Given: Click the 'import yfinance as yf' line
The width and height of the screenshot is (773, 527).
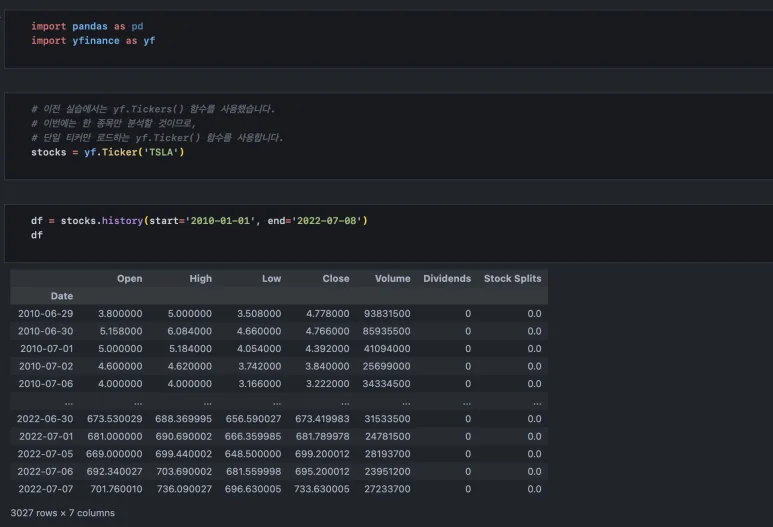Looking at the screenshot, I should [93, 41].
